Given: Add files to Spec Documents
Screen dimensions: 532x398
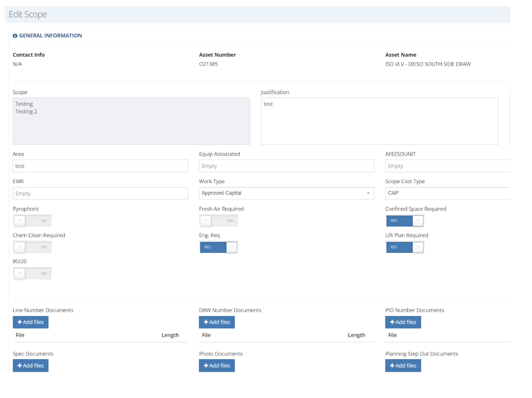Looking at the screenshot, I should coord(30,366).
